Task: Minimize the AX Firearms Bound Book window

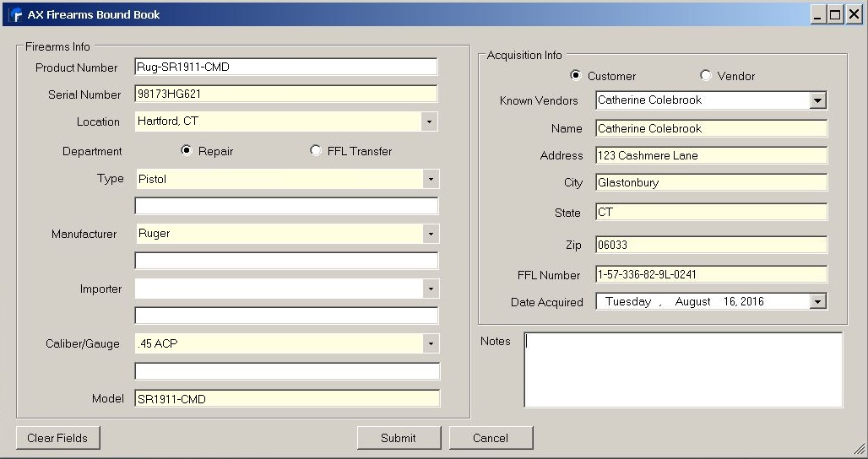Action: click(x=818, y=15)
